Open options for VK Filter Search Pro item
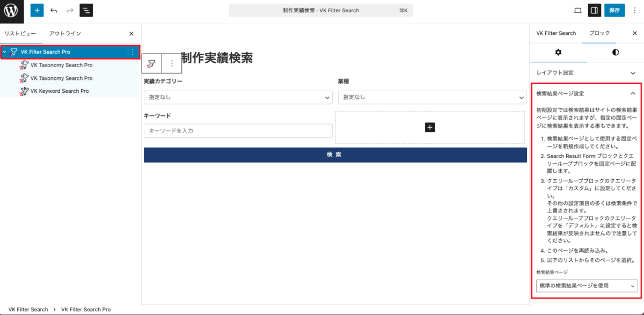This screenshot has height=315, width=644. 133,52
